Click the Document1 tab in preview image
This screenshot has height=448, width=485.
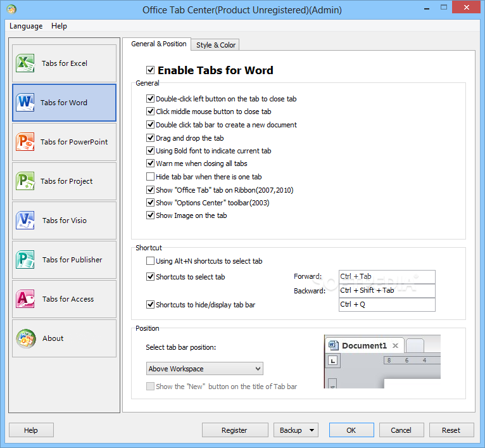[x=364, y=345]
